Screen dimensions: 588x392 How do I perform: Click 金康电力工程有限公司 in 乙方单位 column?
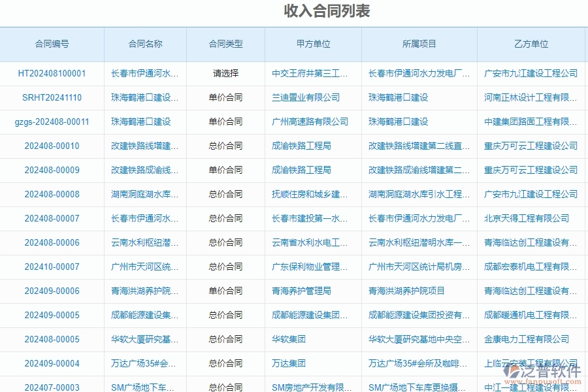[528, 340]
